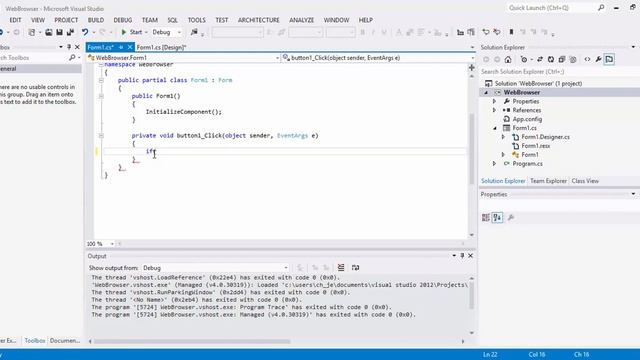The height and width of the screenshot is (360, 640).
Task: Toggle Preview Selected Items in Solution Explorer
Action: pyautogui.click(x=609, y=59)
